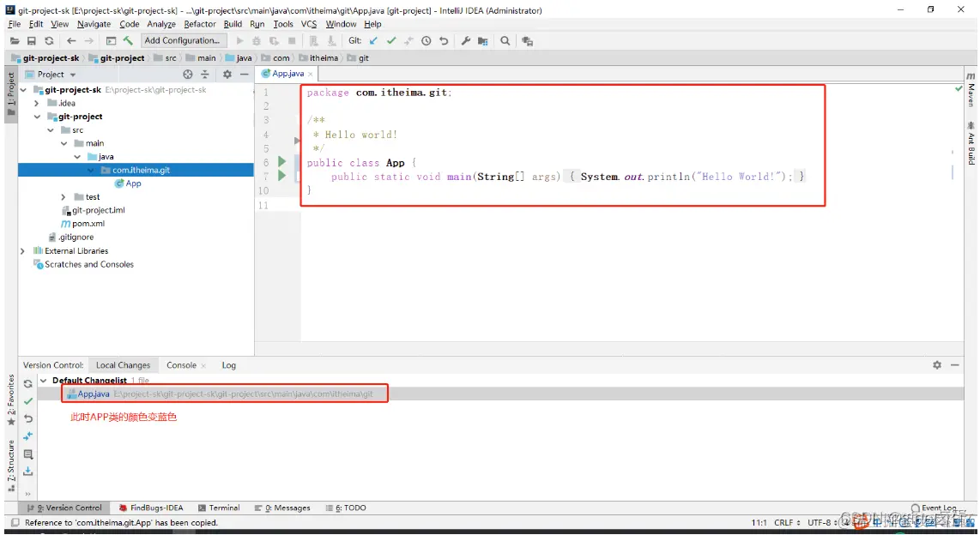
Task: Expand the test folder
Action: tap(64, 197)
